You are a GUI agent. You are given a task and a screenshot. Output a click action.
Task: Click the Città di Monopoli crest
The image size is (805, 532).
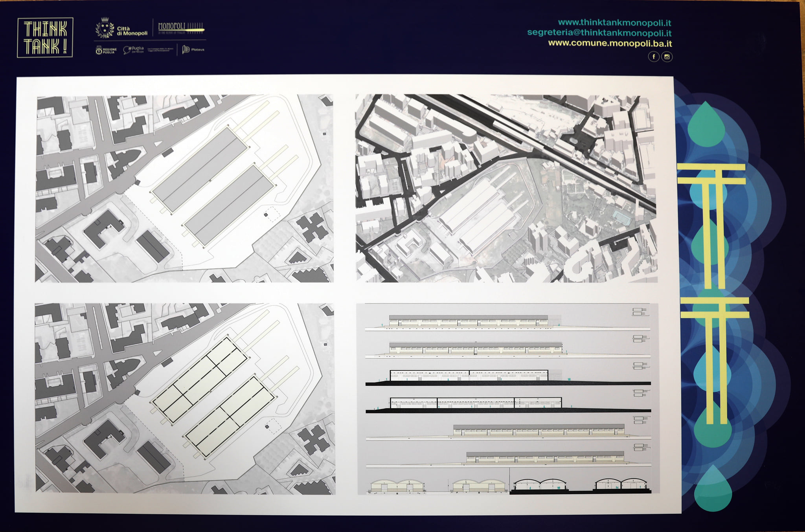coord(105,28)
